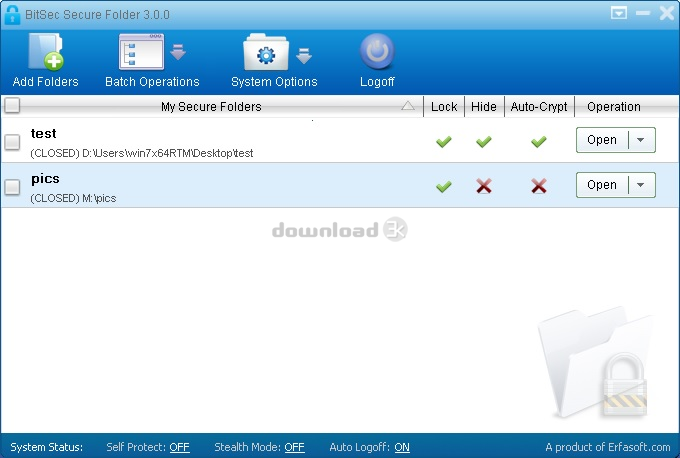The height and width of the screenshot is (458, 680).
Task: Click the Erfasoft.com product text
Action: point(608,447)
